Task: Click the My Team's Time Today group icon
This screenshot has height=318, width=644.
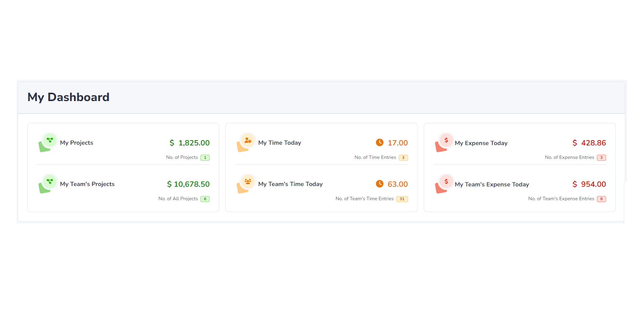Action: click(x=248, y=182)
